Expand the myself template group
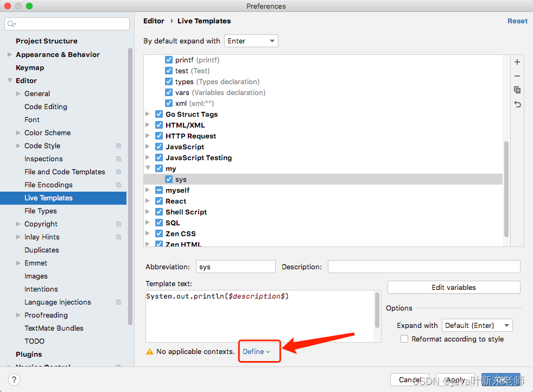This screenshot has height=392, width=533. point(148,190)
